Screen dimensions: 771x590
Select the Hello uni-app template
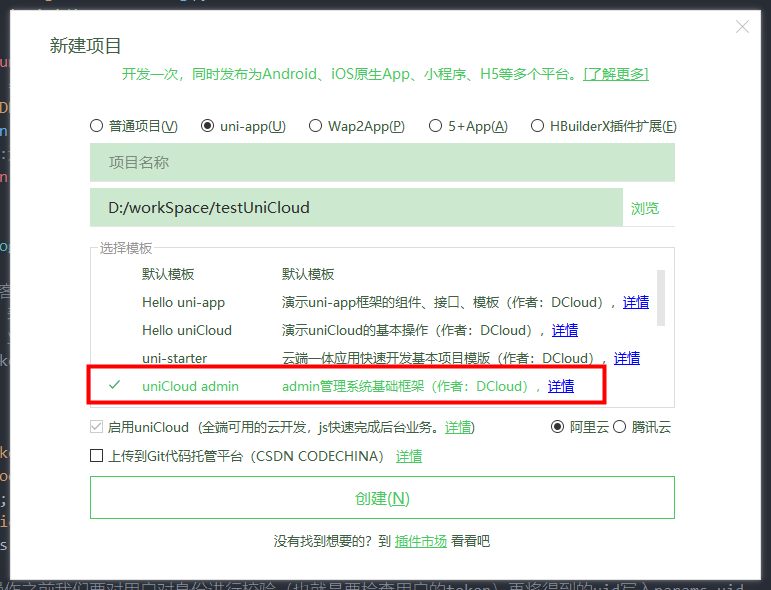183,302
